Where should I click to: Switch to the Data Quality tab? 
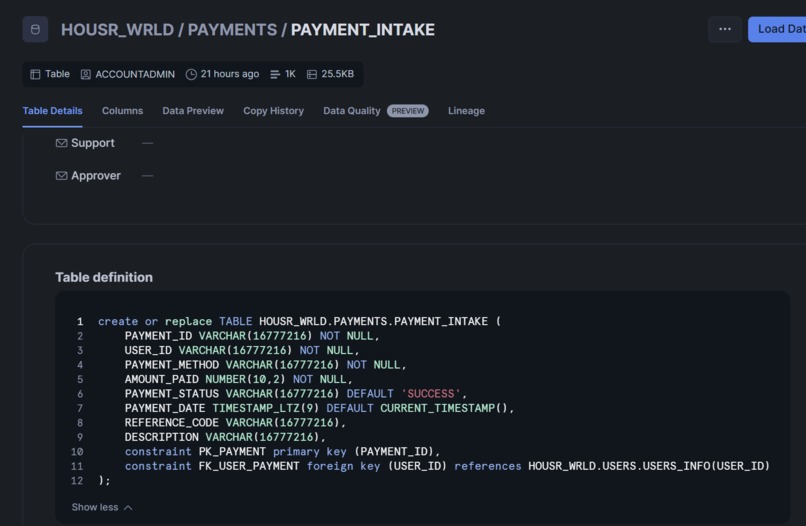(x=352, y=111)
